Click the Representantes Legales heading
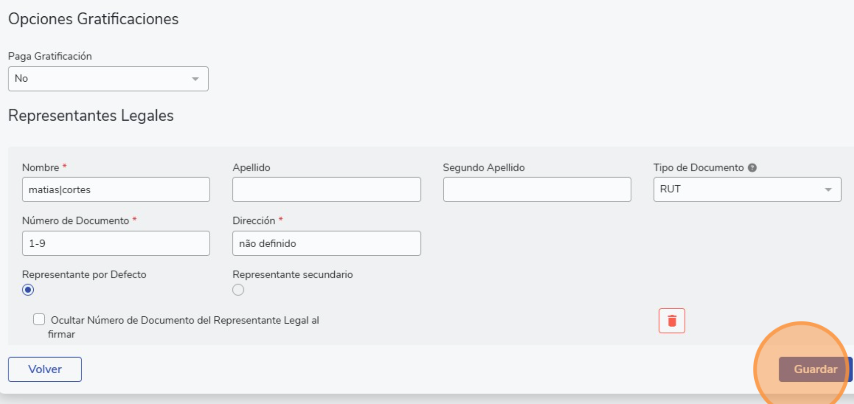Screen dimensions: 854x404 [x=91, y=115]
